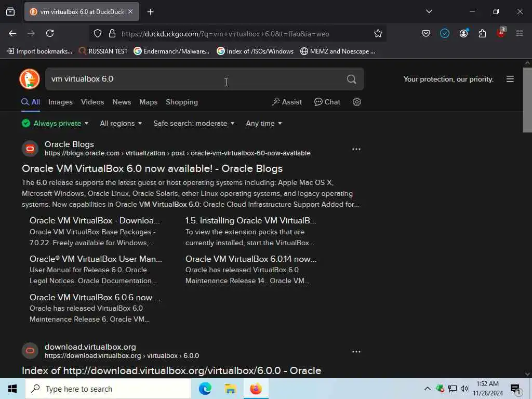Open Windows Start menu
This screenshot has width=532, height=399.
(x=12, y=389)
